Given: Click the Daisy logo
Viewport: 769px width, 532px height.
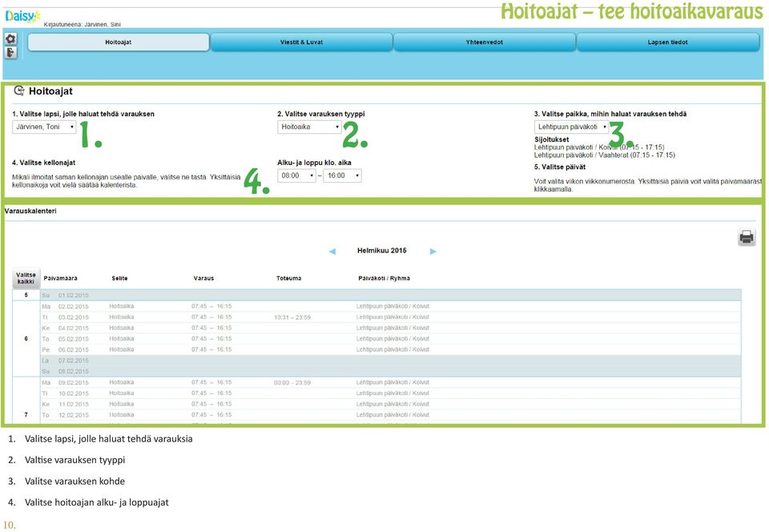Looking at the screenshot, I should point(22,16).
